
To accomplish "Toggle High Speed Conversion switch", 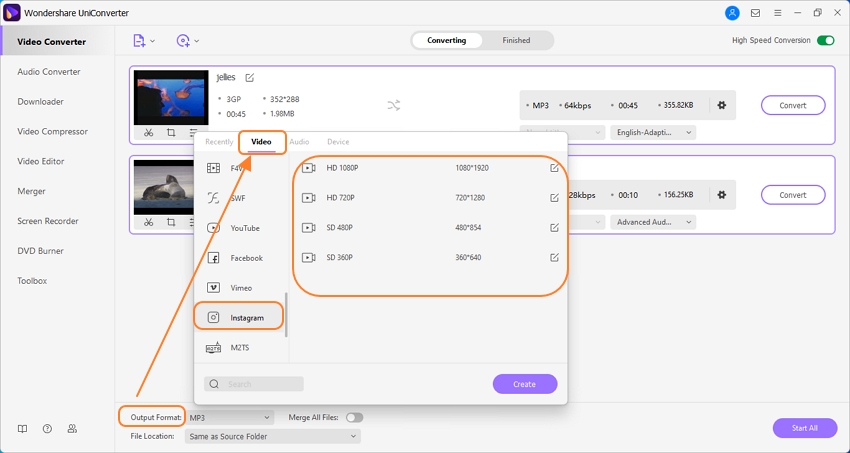I will pyautogui.click(x=825, y=41).
